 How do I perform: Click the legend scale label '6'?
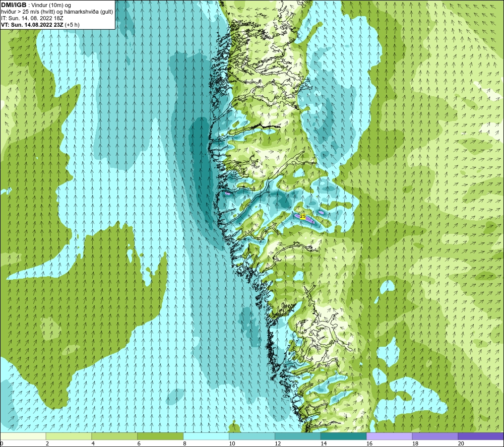139,443
